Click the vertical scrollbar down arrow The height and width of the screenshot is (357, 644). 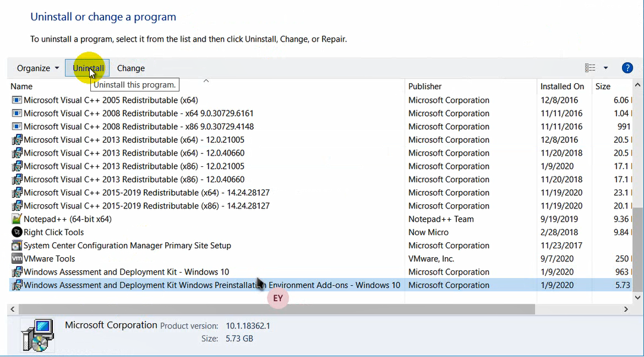point(637,298)
